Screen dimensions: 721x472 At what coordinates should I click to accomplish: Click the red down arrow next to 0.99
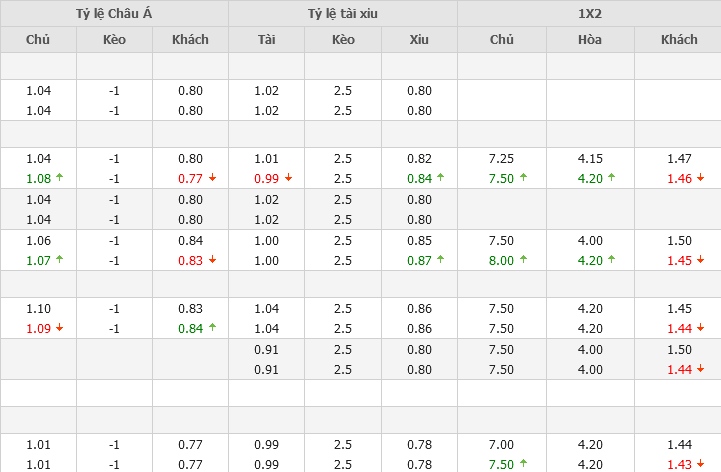point(287,178)
